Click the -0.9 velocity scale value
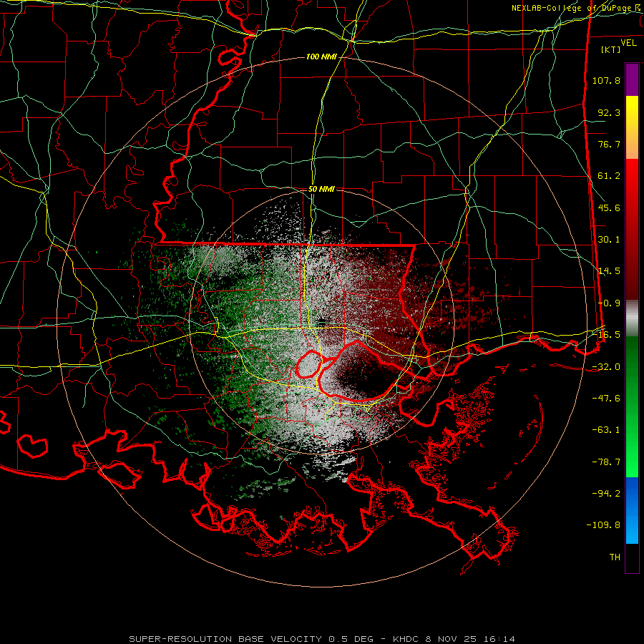The image size is (644, 644). point(609,303)
